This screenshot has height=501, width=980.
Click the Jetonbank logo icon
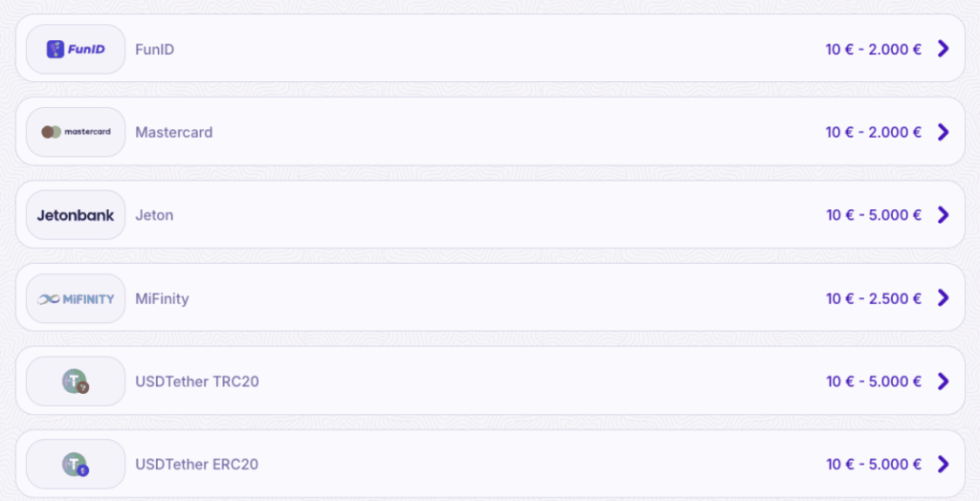pos(76,215)
